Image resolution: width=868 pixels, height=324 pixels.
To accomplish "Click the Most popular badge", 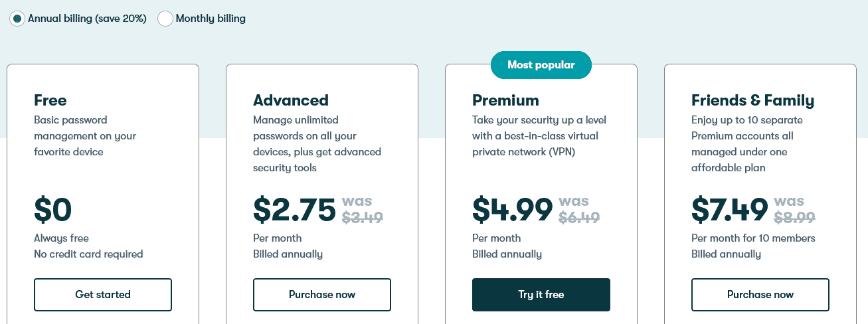I will point(541,65).
